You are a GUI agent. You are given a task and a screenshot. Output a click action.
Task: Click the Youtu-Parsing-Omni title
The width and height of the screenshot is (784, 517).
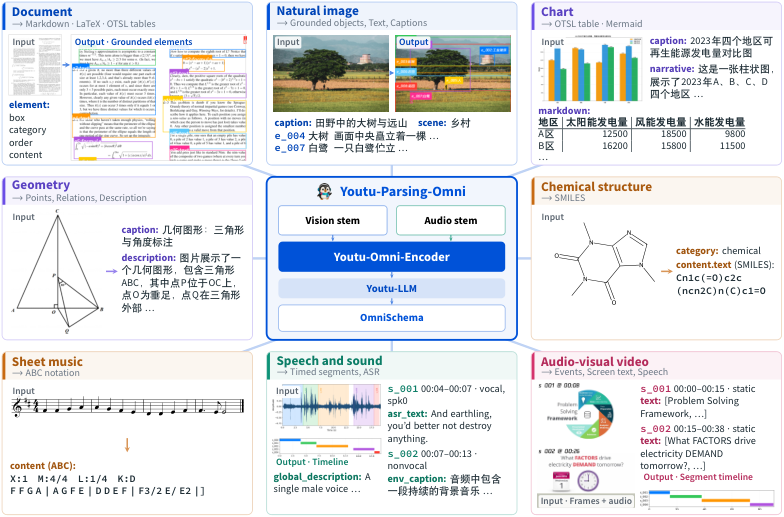click(x=402, y=192)
